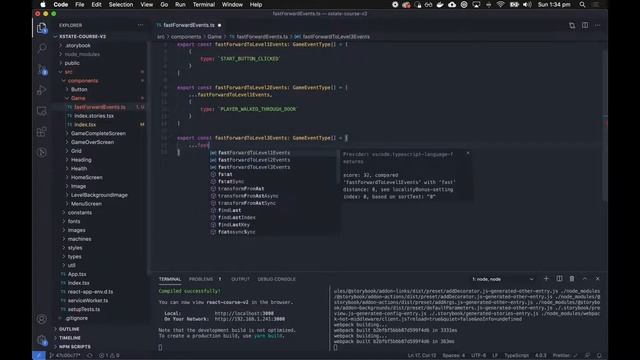Open the Accounts icon in activity bar
This screenshot has width=640, height=360.
click(42, 319)
